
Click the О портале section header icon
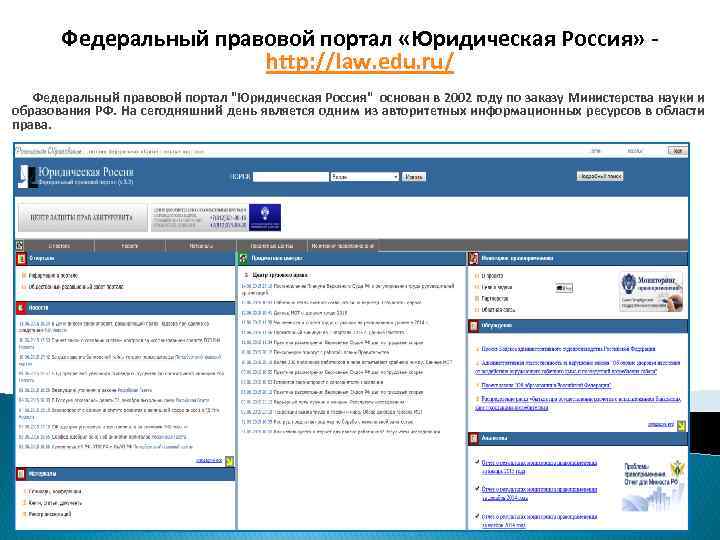pos(21,259)
